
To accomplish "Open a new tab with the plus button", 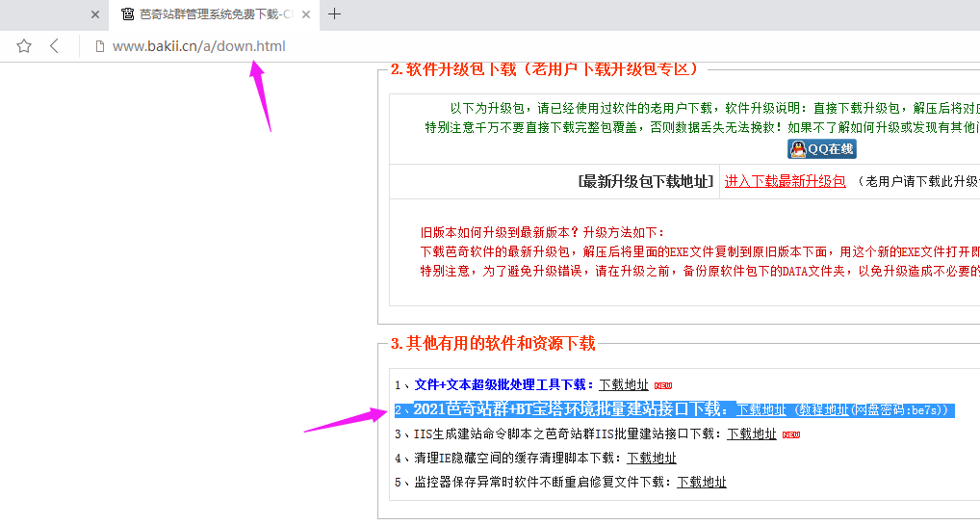I will pyautogui.click(x=334, y=13).
